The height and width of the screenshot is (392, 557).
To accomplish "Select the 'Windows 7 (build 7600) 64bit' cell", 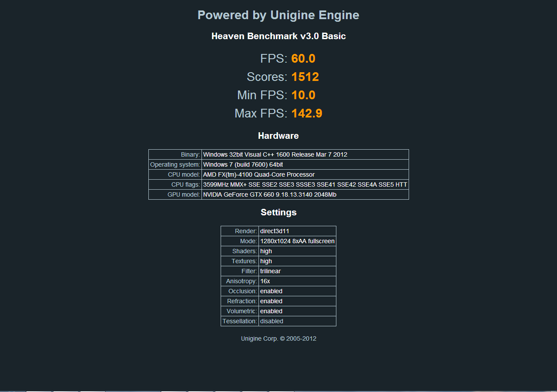I will 305,164.
